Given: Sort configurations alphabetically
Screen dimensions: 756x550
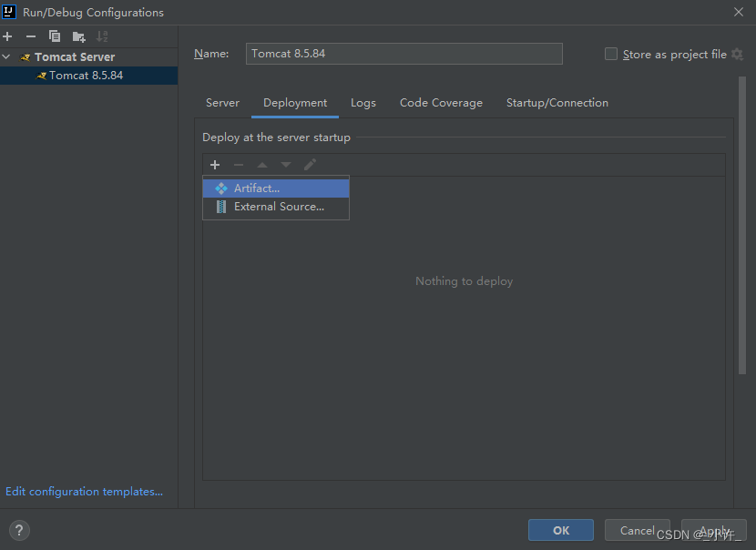Looking at the screenshot, I should pos(102,36).
